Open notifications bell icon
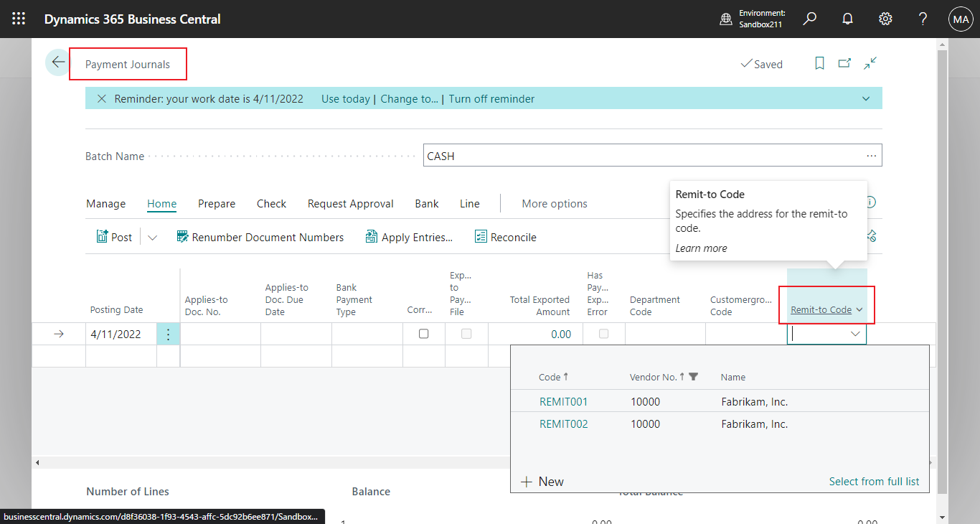This screenshot has width=980, height=524. tap(847, 19)
